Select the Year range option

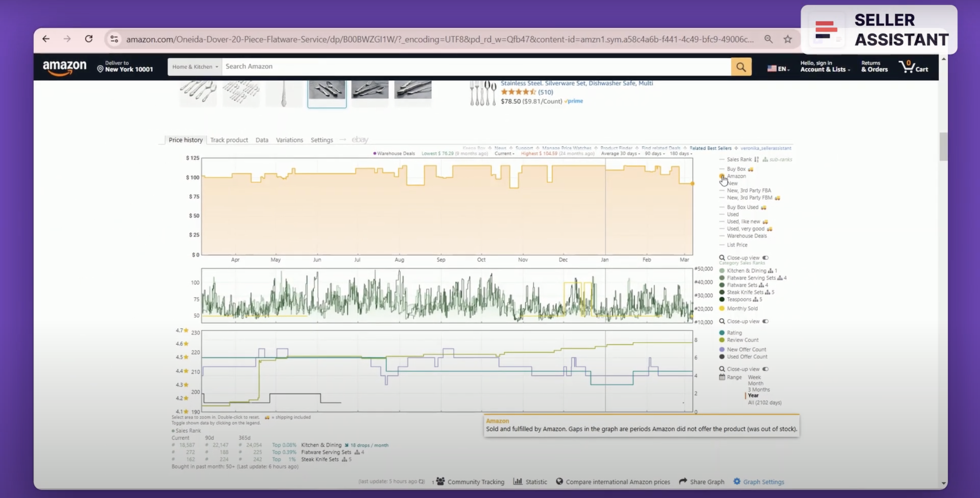click(x=753, y=396)
